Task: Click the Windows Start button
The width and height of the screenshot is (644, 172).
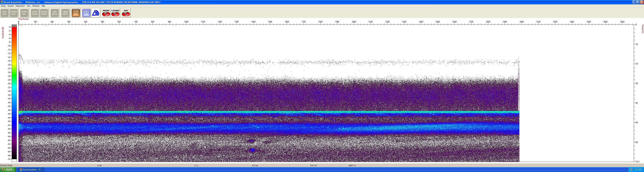Action: click(x=8, y=169)
